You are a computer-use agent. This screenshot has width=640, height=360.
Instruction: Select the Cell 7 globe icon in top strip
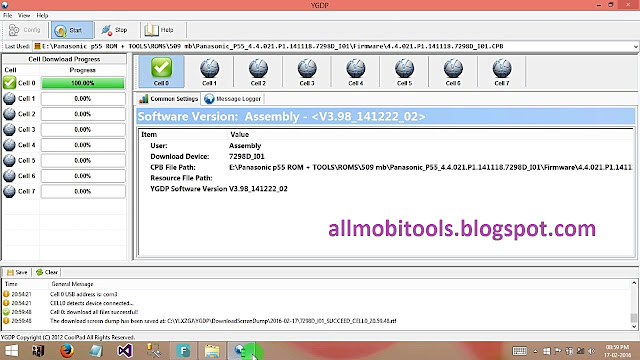502,68
